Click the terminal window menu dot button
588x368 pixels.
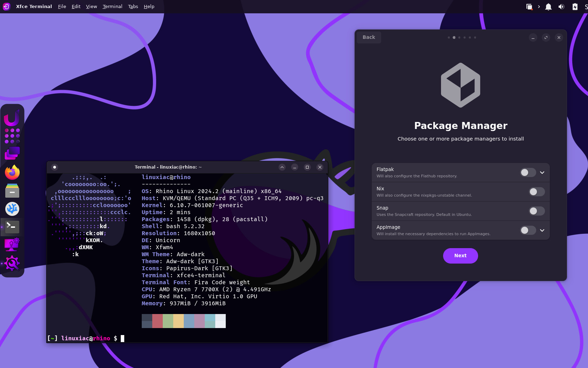[x=55, y=167]
